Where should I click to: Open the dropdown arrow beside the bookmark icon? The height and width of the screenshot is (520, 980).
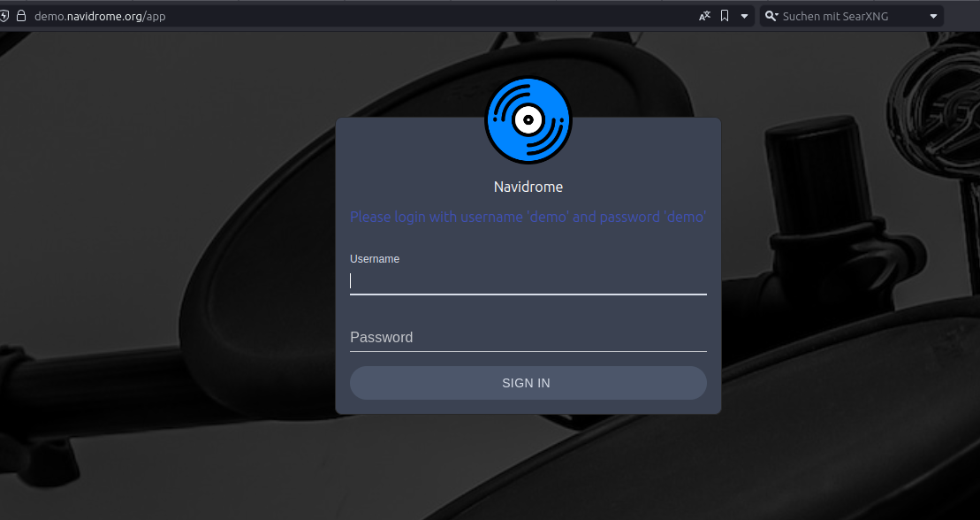click(x=744, y=16)
